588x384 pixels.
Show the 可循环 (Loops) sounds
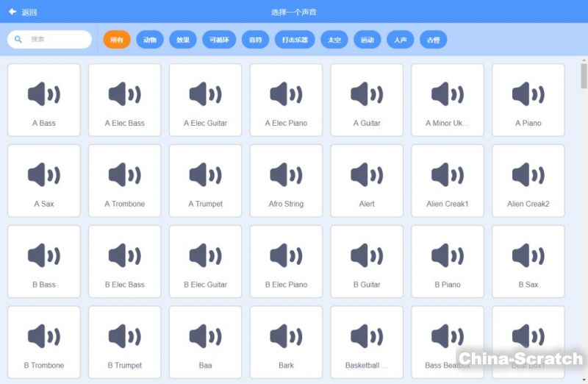pyautogui.click(x=219, y=40)
